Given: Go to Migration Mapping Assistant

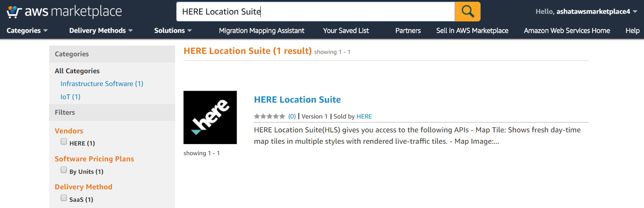Looking at the screenshot, I should coord(261,31).
